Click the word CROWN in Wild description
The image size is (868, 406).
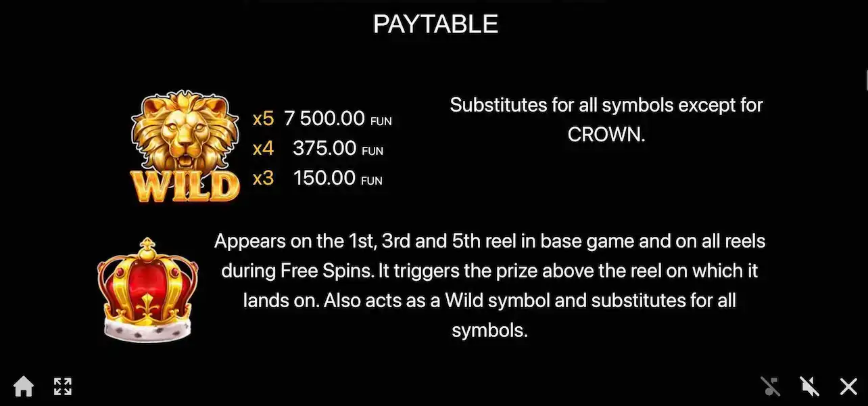(x=605, y=135)
